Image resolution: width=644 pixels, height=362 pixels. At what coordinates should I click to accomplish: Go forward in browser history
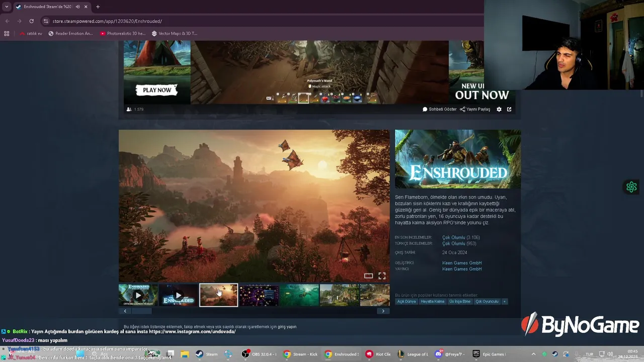(x=19, y=21)
